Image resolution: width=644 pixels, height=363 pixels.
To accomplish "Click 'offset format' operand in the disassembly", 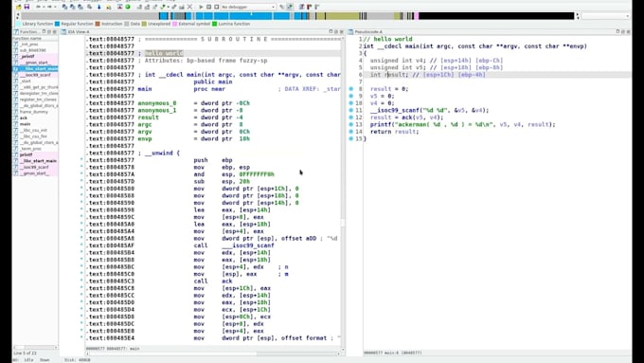I will (x=304, y=338).
